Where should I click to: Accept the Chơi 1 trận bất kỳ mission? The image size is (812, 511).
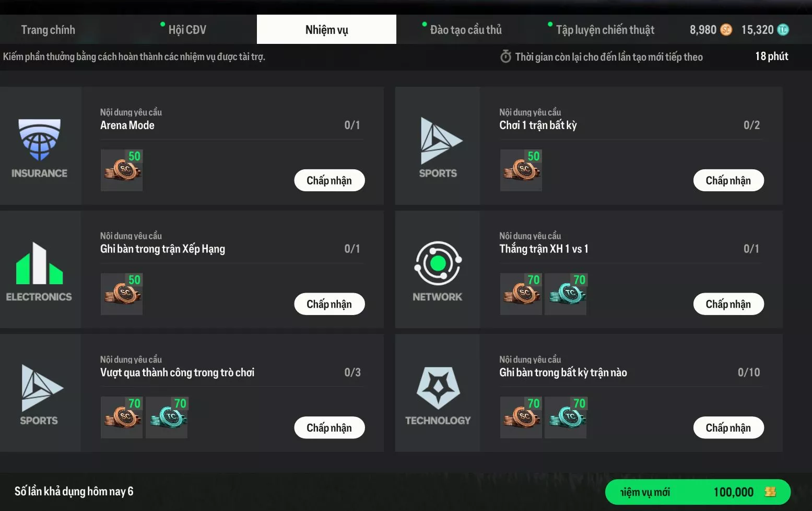pyautogui.click(x=728, y=180)
